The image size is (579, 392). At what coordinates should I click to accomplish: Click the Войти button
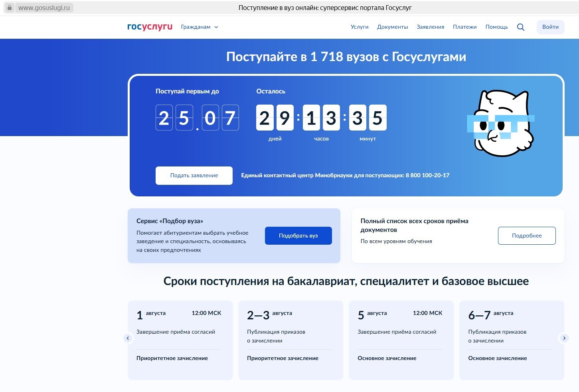point(550,27)
